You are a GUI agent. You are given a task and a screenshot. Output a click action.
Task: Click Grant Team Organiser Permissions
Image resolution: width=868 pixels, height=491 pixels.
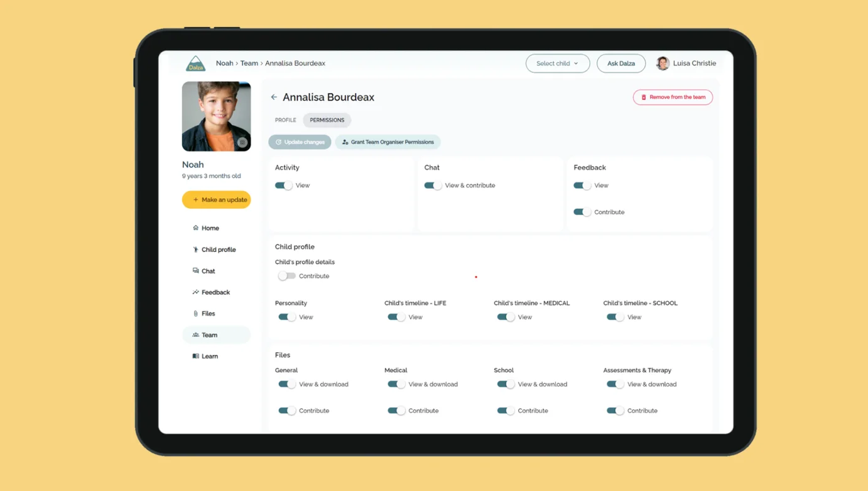388,141
